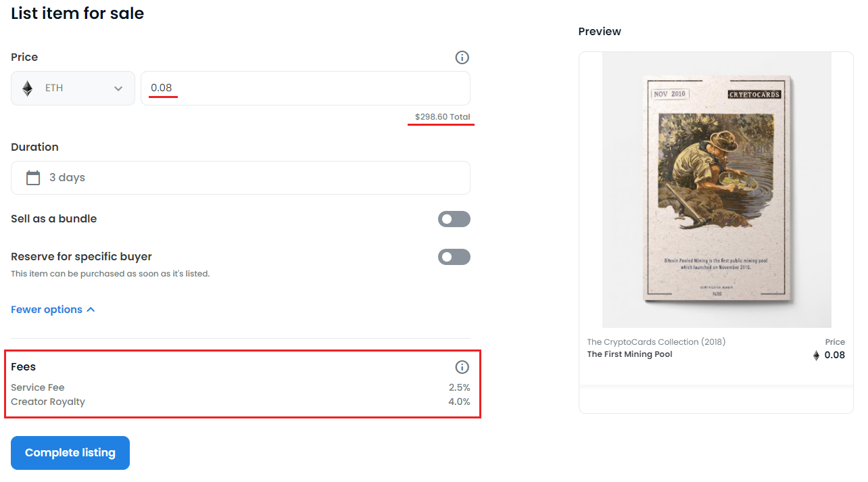
Task: Click the Fees section info icon
Action: pyautogui.click(x=462, y=366)
